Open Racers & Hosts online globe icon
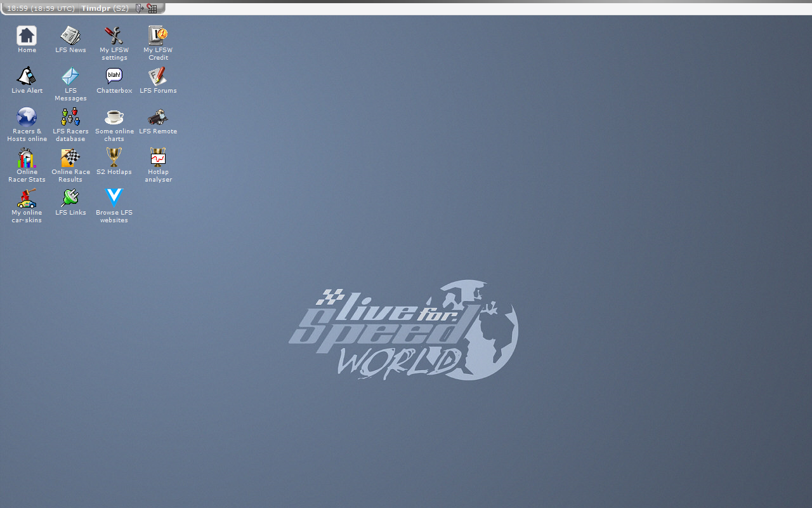The width and height of the screenshot is (812, 508). click(x=27, y=117)
